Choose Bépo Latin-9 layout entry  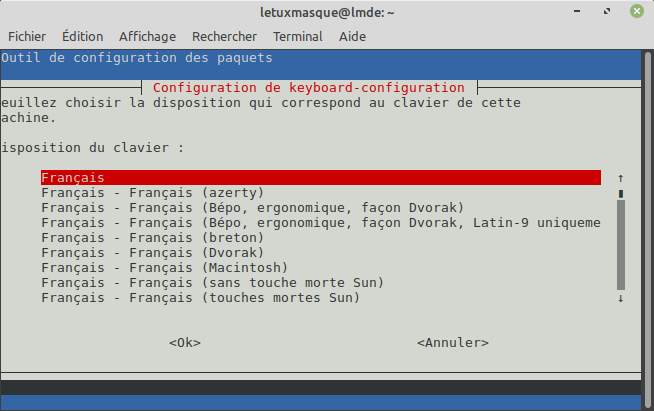coord(320,223)
